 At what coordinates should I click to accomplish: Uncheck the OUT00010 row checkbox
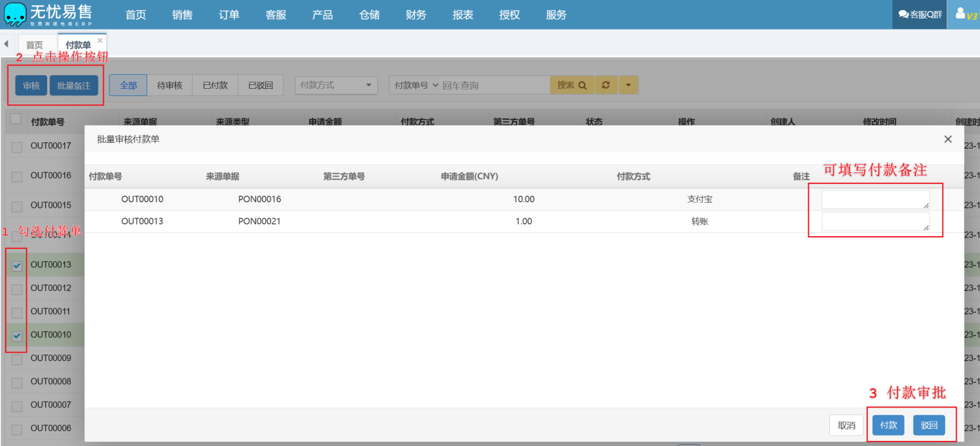tap(17, 335)
